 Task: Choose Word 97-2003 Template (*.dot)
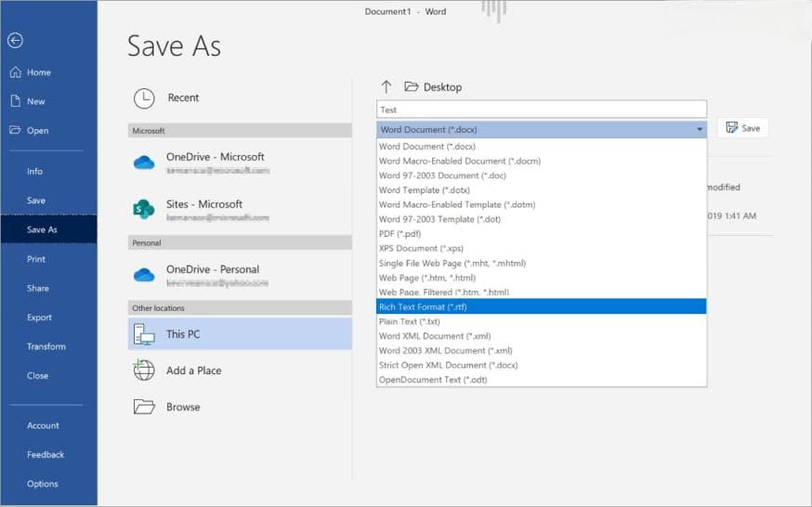point(542,219)
